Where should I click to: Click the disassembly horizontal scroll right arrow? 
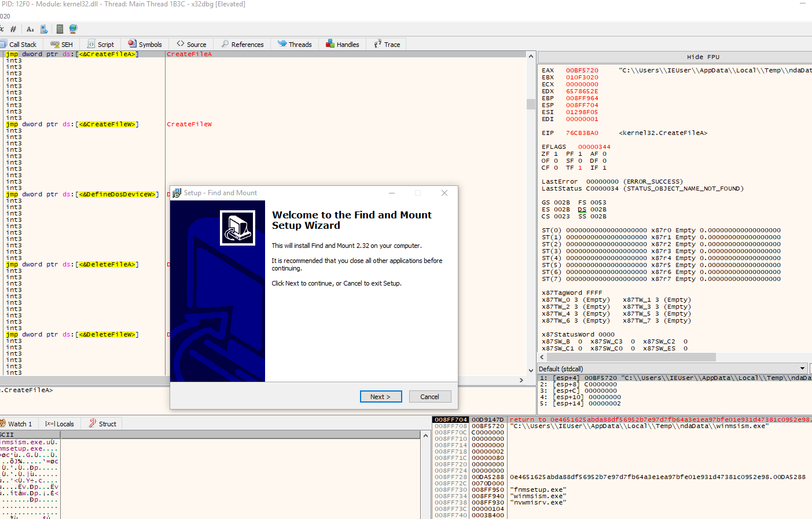click(x=521, y=380)
